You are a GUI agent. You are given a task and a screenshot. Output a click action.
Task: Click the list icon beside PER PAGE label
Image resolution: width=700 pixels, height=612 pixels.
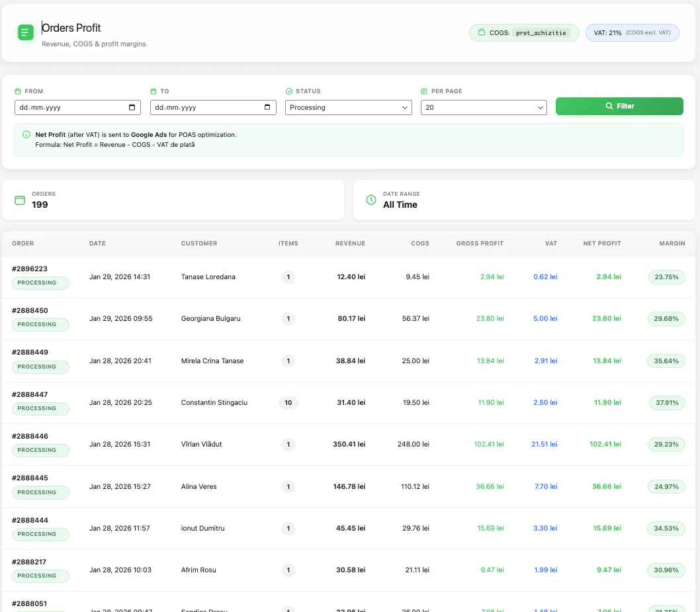coord(424,91)
